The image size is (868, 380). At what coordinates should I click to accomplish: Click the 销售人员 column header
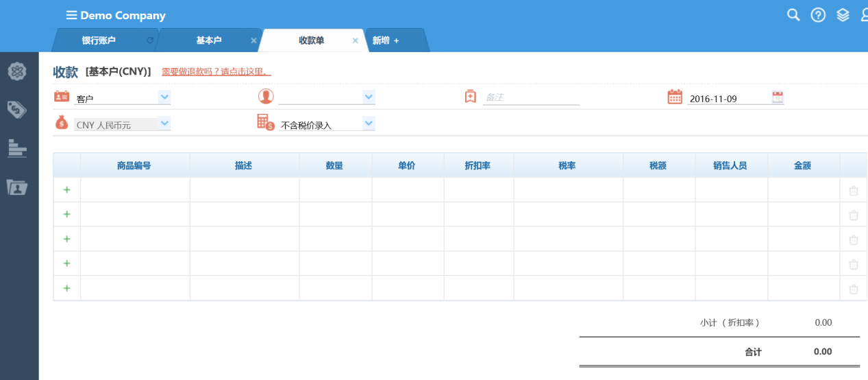point(731,165)
